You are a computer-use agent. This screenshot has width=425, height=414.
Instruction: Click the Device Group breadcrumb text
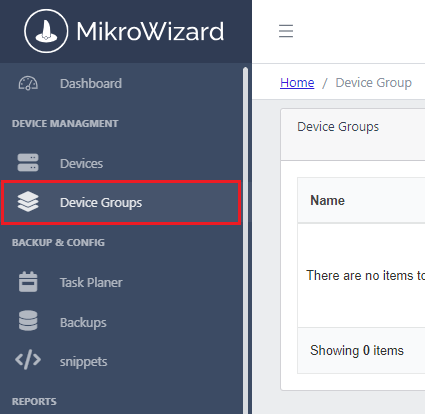[373, 83]
